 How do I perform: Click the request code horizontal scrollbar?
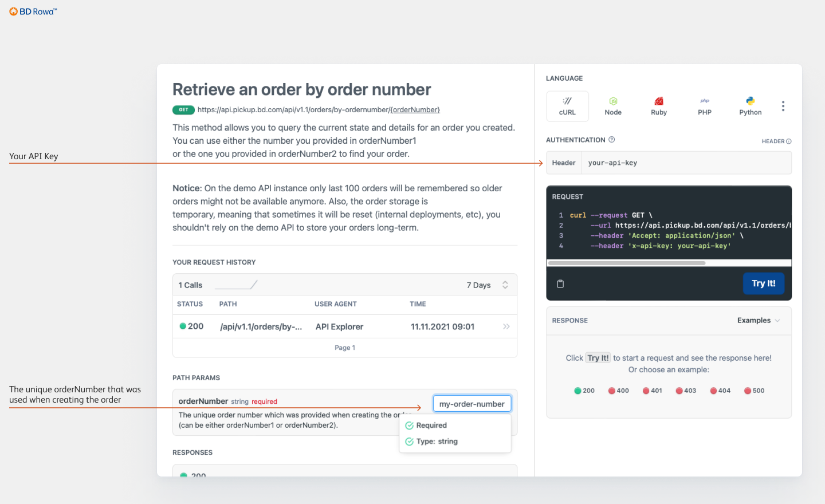626,263
